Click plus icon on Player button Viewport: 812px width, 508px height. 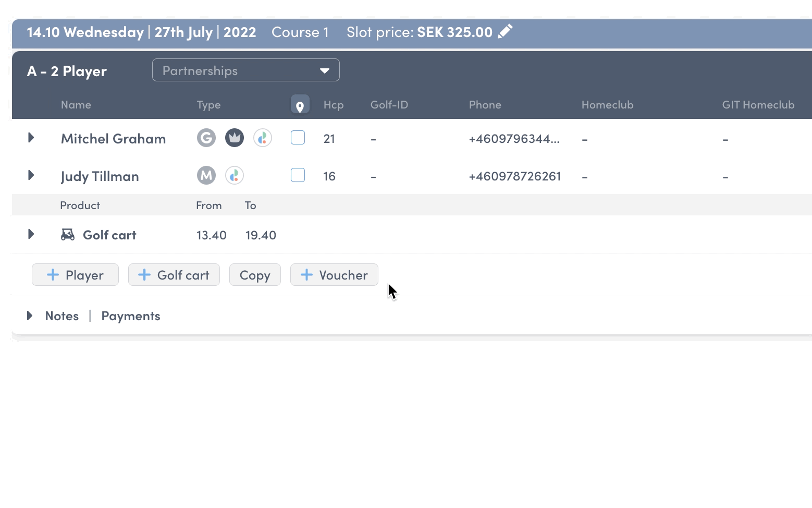point(53,275)
